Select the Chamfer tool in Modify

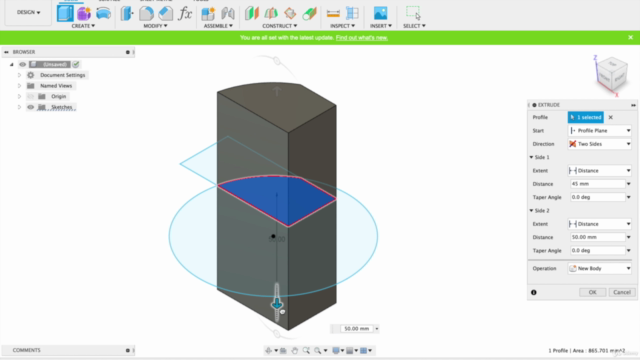(165, 13)
